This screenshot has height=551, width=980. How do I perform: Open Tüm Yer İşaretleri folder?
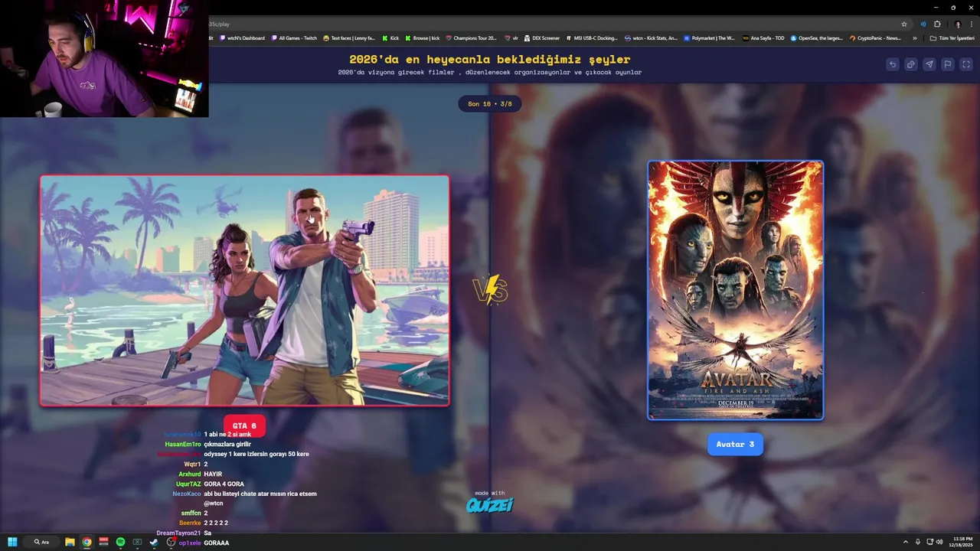tap(952, 37)
